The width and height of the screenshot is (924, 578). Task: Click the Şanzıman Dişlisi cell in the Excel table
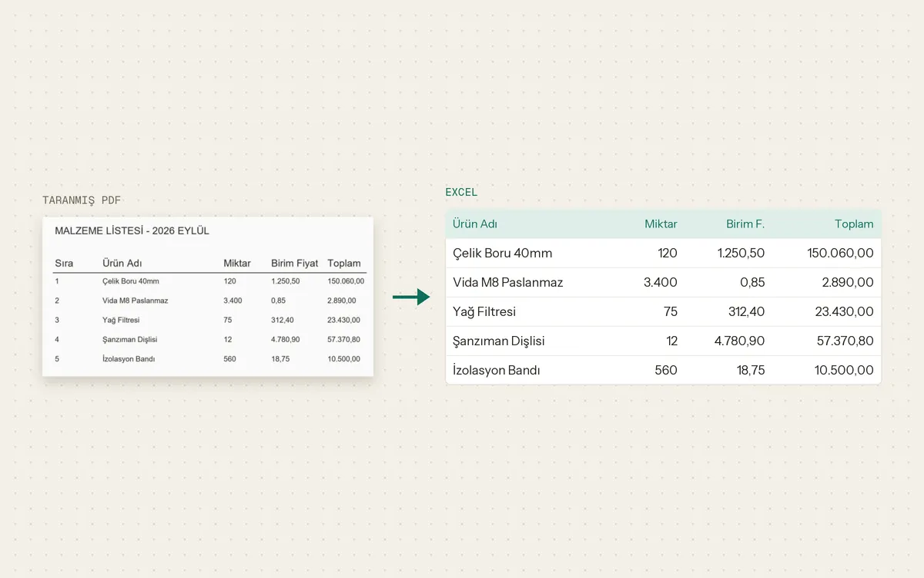pos(499,341)
